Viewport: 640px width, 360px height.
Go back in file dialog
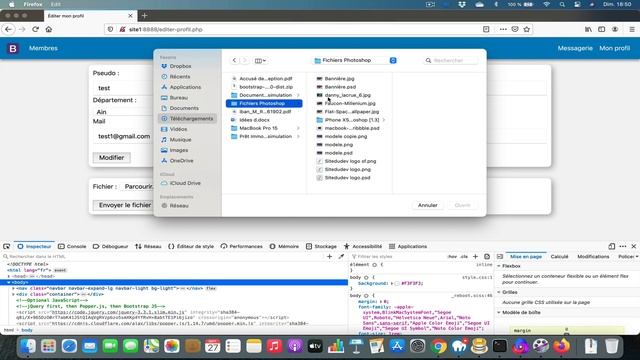click(x=234, y=60)
